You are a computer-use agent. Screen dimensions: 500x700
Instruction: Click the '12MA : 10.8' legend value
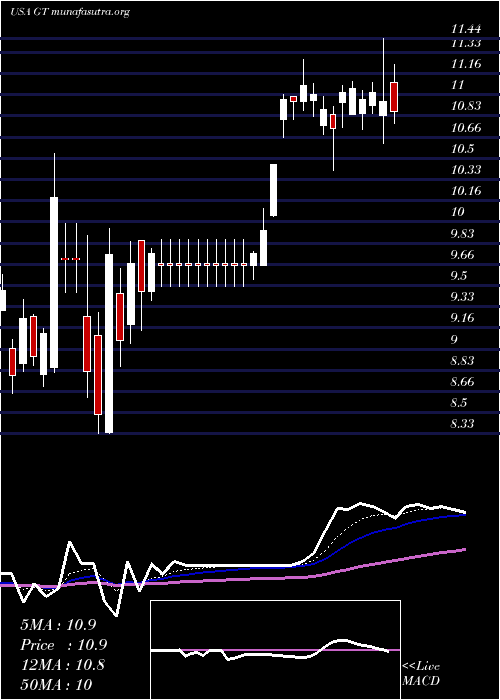[62, 665]
